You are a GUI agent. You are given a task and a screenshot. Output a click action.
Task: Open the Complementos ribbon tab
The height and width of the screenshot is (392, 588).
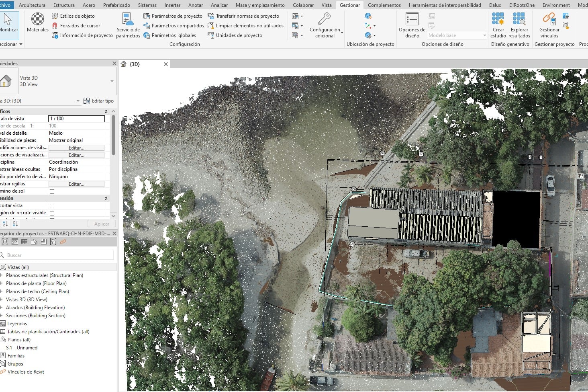click(x=384, y=5)
